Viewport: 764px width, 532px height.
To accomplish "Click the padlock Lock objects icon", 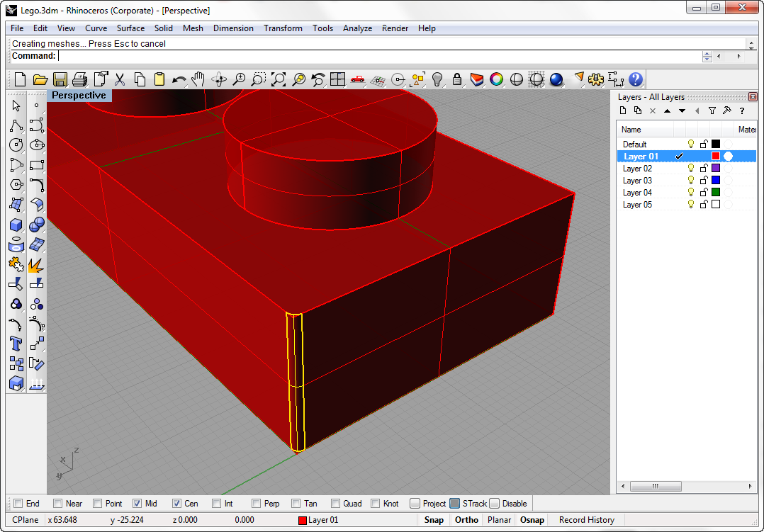I will click(457, 79).
